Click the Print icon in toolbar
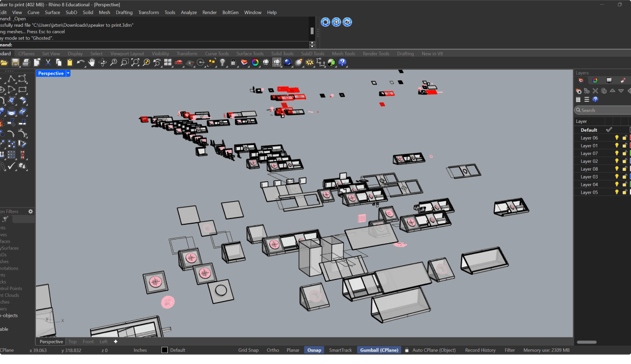This screenshot has width=631, height=364. coord(26,63)
